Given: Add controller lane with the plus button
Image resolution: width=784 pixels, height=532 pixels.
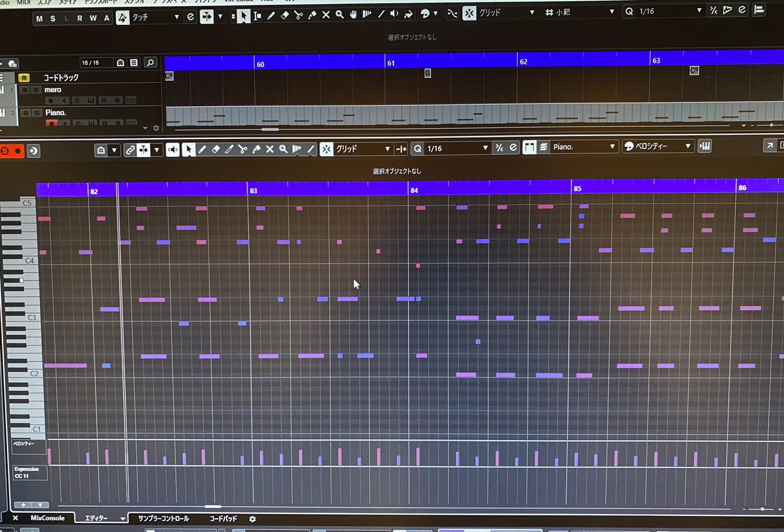Looking at the screenshot, I should pyautogui.click(x=23, y=505).
